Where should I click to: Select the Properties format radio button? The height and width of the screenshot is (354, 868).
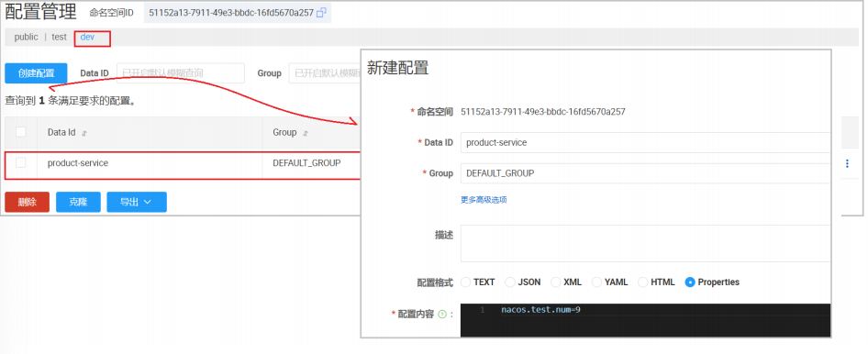pyautogui.click(x=690, y=282)
